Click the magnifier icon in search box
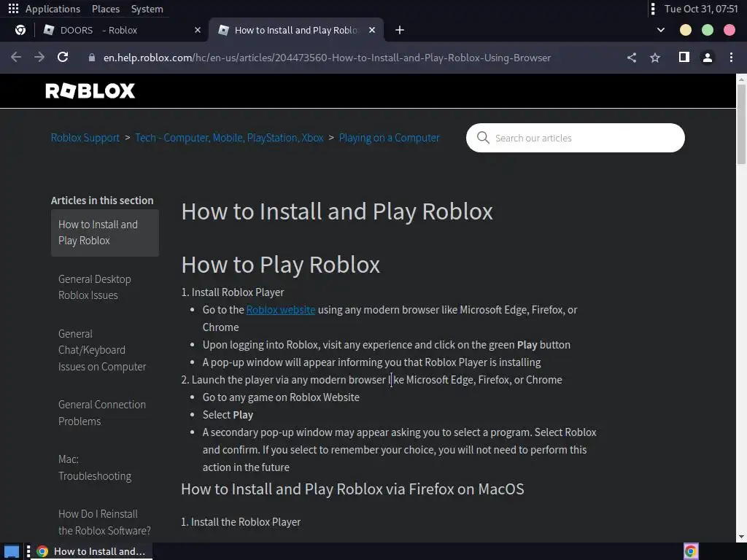The width and height of the screenshot is (747, 560). [x=483, y=138]
